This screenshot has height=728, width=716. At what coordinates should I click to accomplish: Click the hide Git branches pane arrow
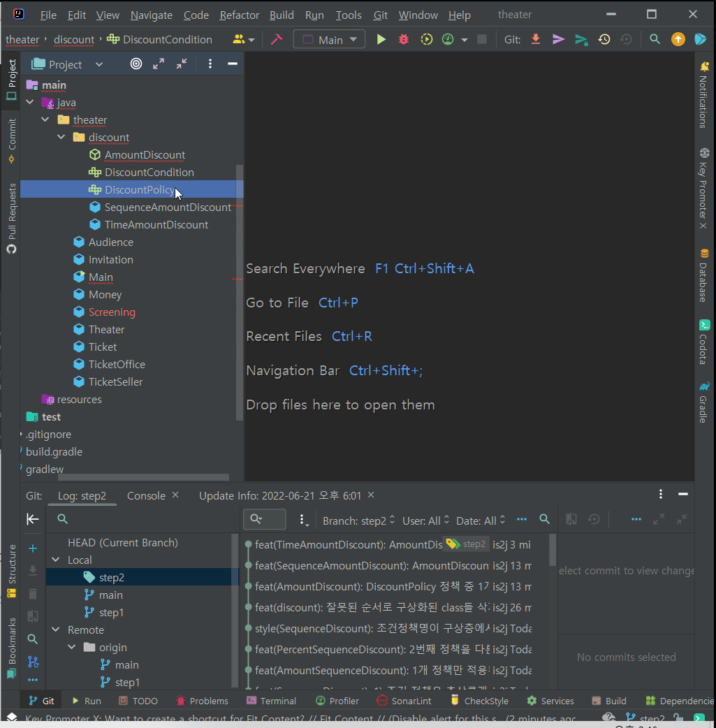click(x=33, y=518)
